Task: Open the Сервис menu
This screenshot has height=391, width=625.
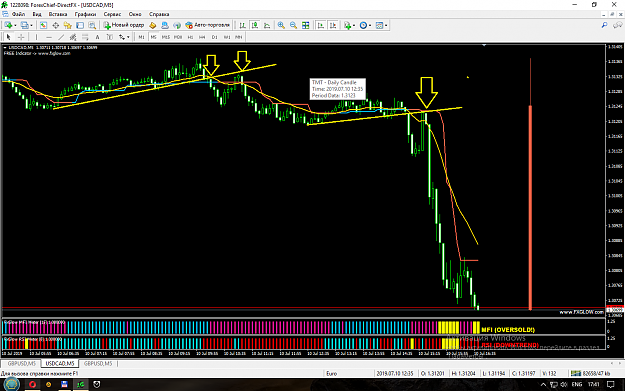Action: [x=112, y=14]
